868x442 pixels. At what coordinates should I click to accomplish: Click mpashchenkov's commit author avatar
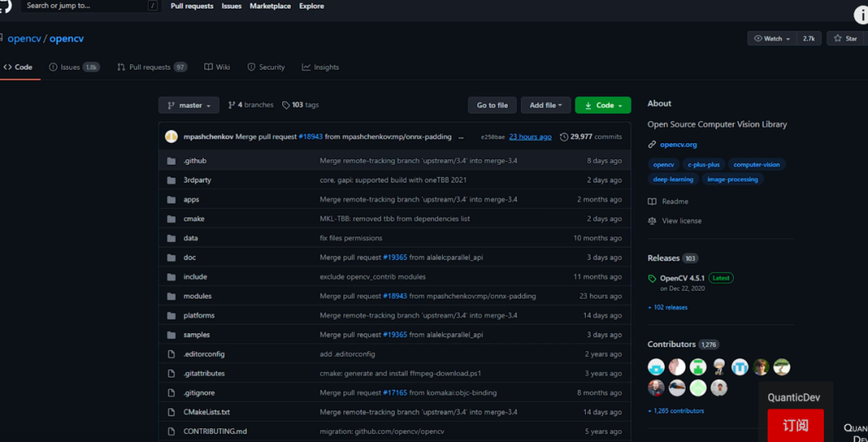click(172, 137)
